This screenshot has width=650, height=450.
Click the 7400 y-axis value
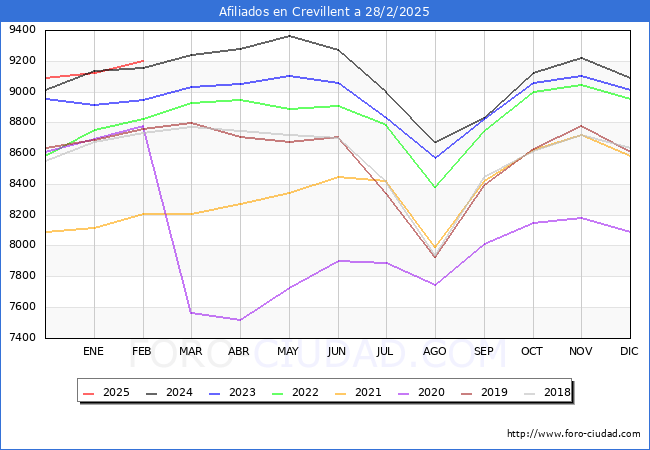click(x=22, y=337)
